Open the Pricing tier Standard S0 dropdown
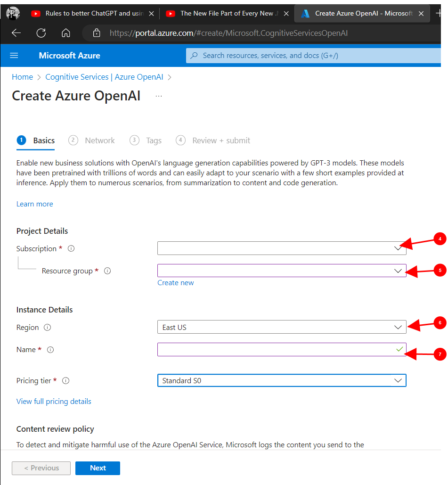The width and height of the screenshot is (448, 485). (281, 380)
